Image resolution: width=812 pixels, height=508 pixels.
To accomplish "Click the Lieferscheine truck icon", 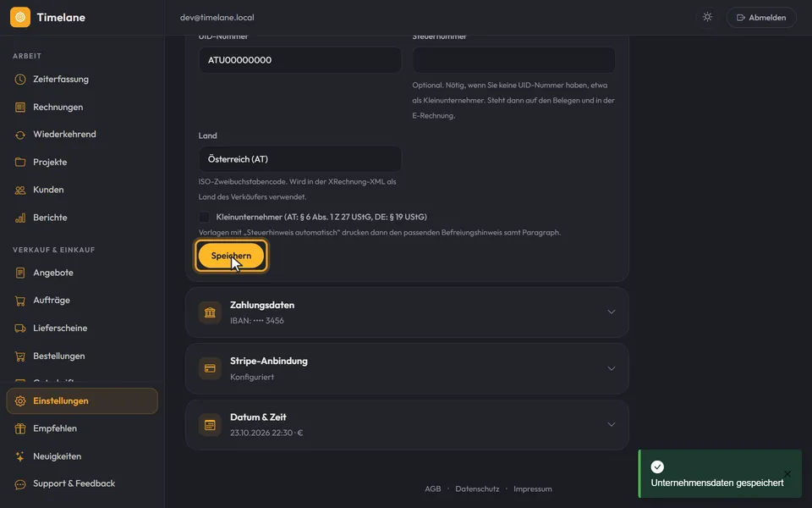I will [x=20, y=329].
